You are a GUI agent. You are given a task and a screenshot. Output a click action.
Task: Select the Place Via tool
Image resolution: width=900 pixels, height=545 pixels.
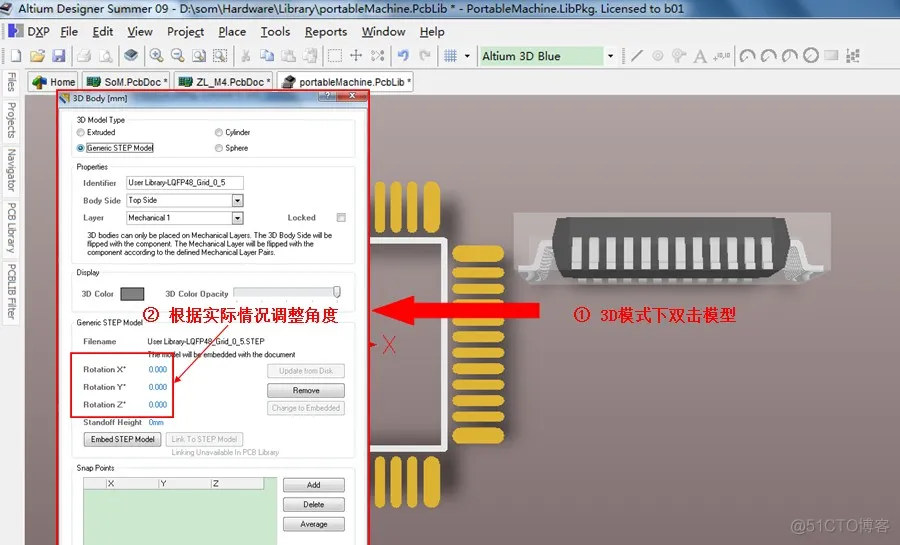click(x=679, y=56)
